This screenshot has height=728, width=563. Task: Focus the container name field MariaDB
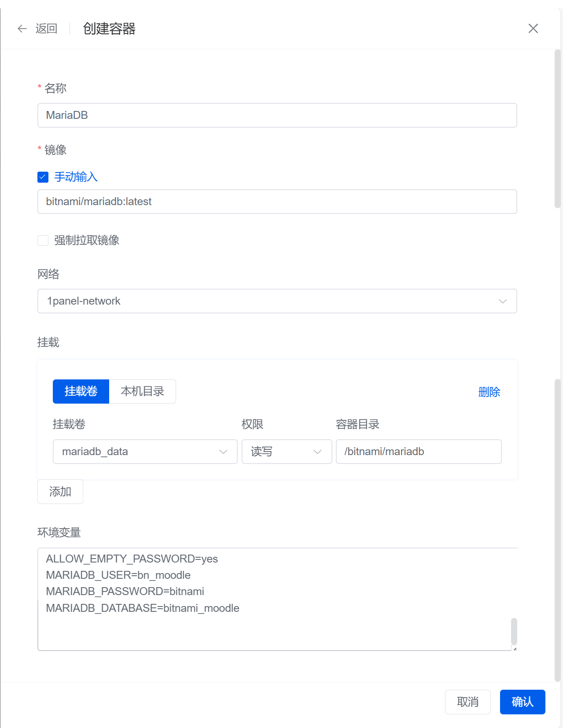pyautogui.click(x=277, y=115)
